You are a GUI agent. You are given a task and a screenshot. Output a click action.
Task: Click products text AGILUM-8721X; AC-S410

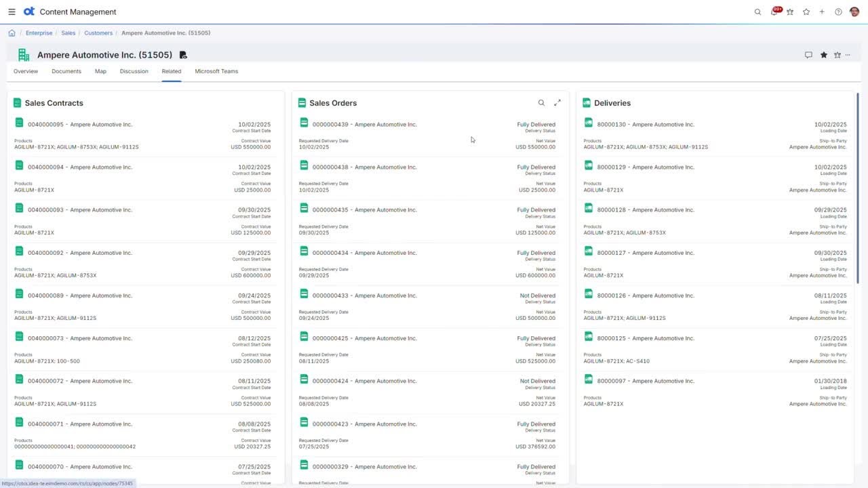coord(616,361)
